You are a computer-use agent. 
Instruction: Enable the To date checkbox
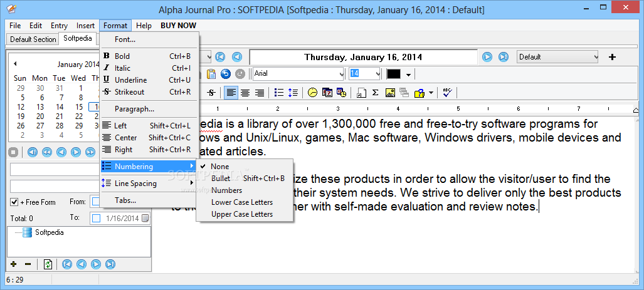tap(96, 218)
